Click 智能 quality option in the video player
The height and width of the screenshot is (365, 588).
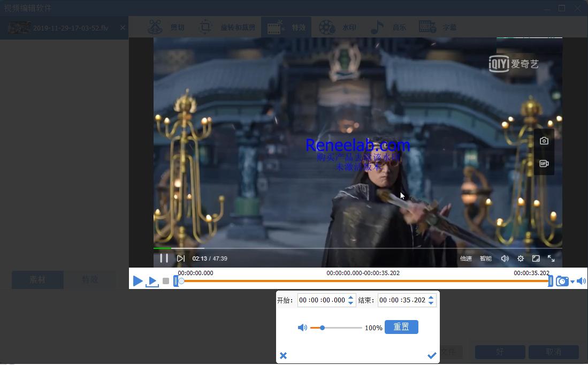click(x=486, y=258)
